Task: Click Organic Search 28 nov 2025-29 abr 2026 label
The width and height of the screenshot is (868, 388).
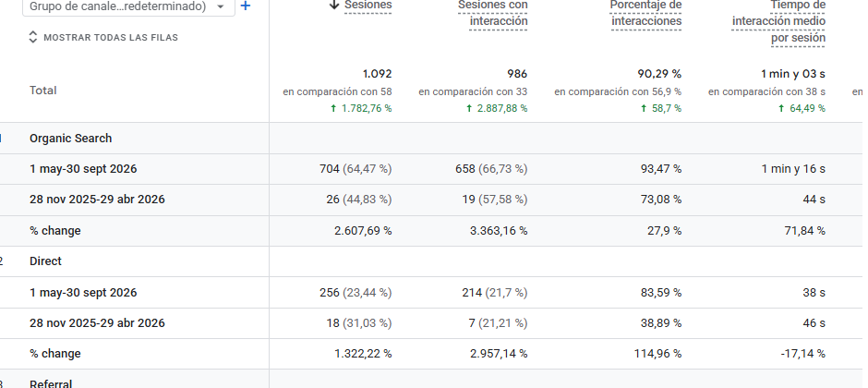Action: (x=98, y=200)
